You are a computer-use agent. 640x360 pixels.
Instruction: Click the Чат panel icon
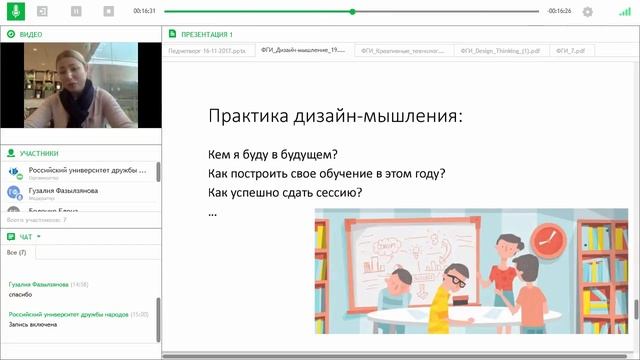(x=11, y=236)
